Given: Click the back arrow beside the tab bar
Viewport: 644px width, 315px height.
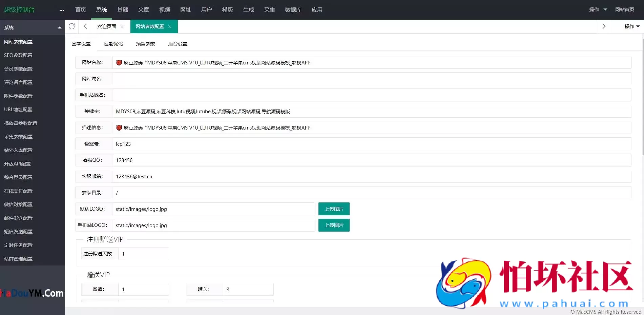Looking at the screenshot, I should (85, 26).
